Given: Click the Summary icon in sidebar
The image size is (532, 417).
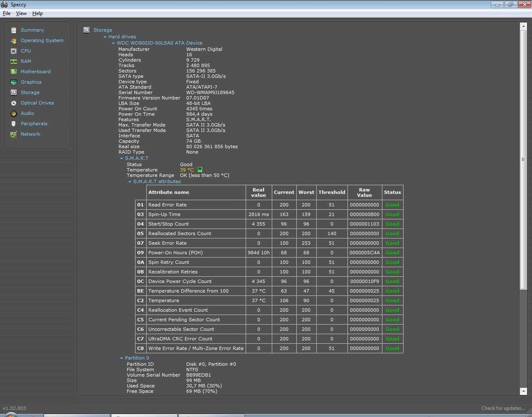Looking at the screenshot, I should 14,30.
